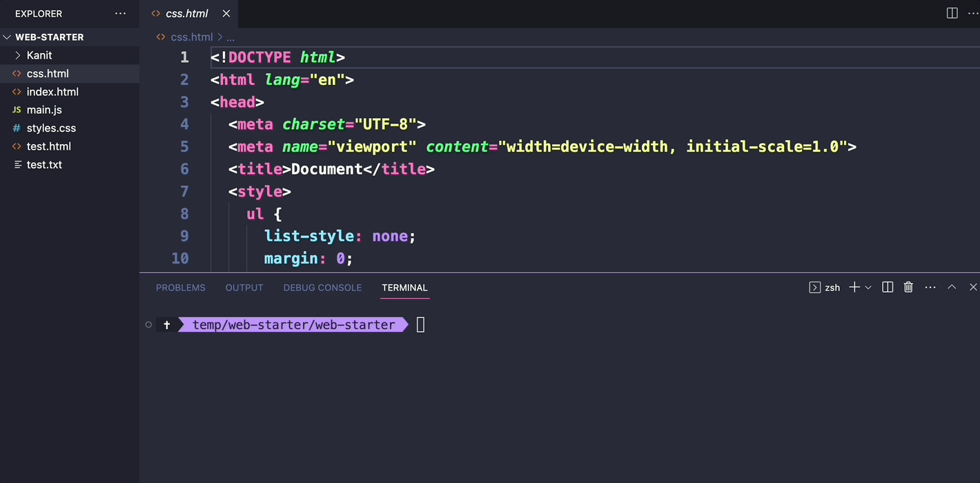Click the ul selector on line 8
The height and width of the screenshot is (483, 980).
255,214
